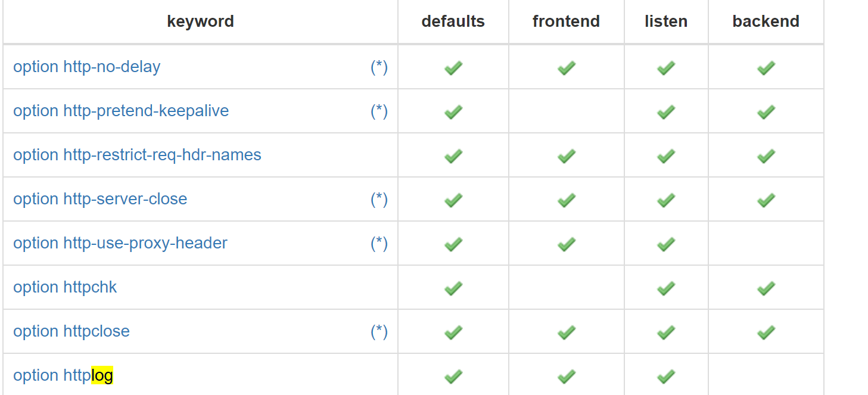Open the option http-server-close link
The height and width of the screenshot is (395, 868).
(x=100, y=199)
